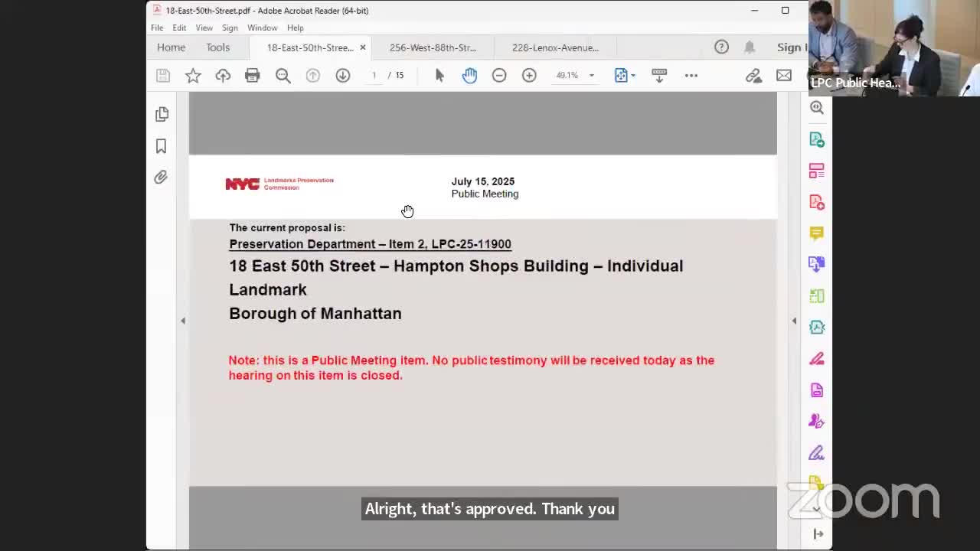The width and height of the screenshot is (980, 551).
Task: Click the Save file icon
Action: tap(162, 75)
